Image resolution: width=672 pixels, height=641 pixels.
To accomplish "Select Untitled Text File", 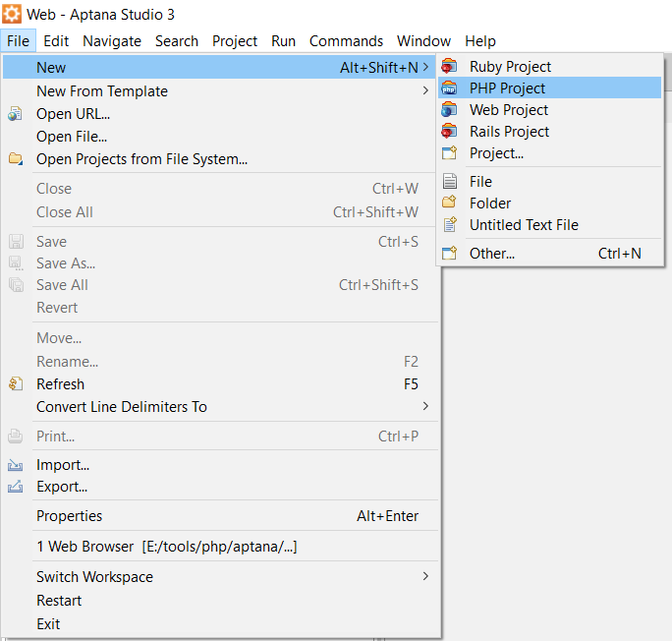I will click(550, 225).
